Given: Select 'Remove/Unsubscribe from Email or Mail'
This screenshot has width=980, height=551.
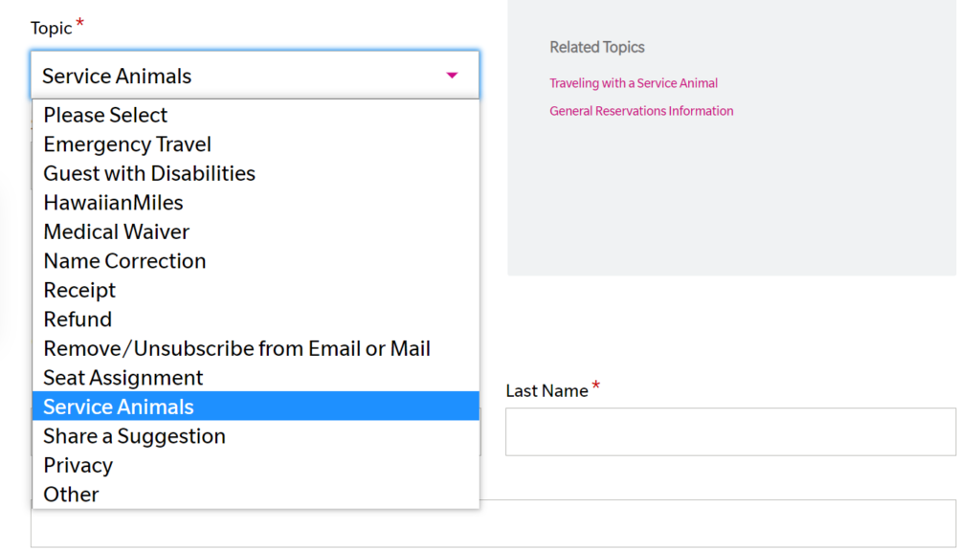Looking at the screenshot, I should pyautogui.click(x=256, y=348).
